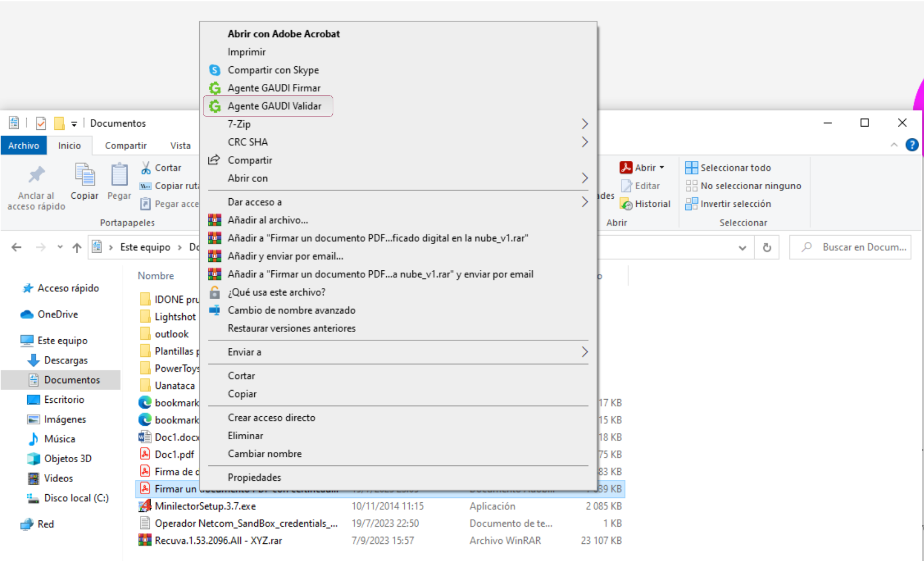Click the refresh icon in address bar
924x561 pixels.
point(767,247)
